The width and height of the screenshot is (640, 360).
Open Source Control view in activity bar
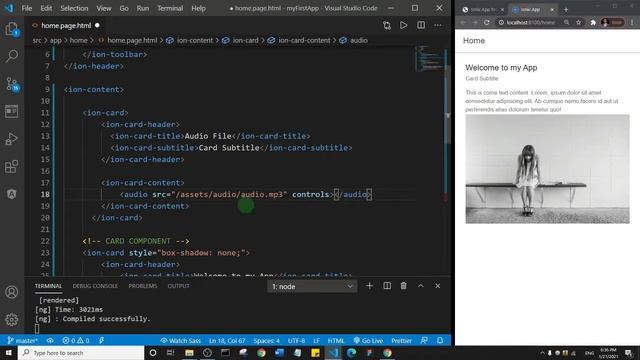12,84
